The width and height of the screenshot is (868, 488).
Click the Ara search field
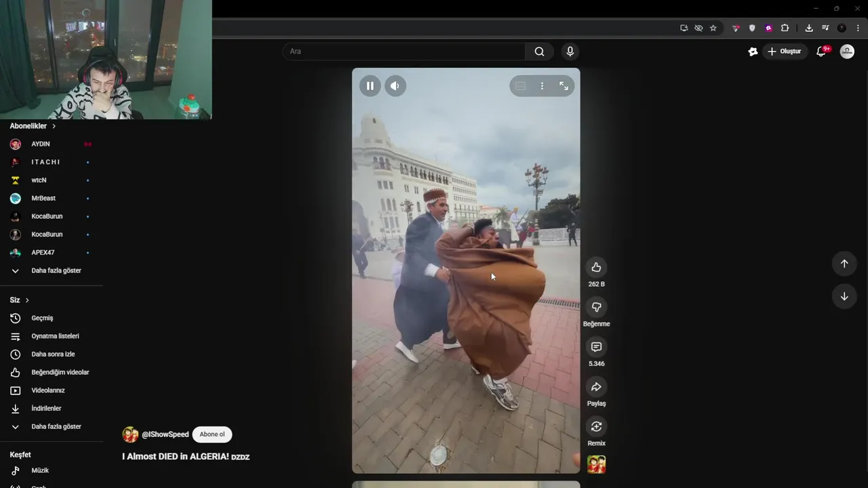click(x=404, y=52)
